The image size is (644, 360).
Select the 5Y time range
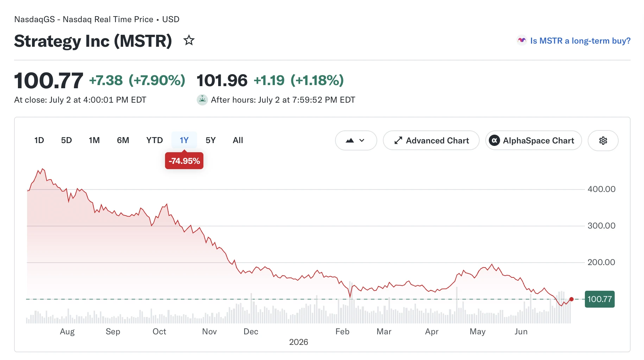(210, 140)
